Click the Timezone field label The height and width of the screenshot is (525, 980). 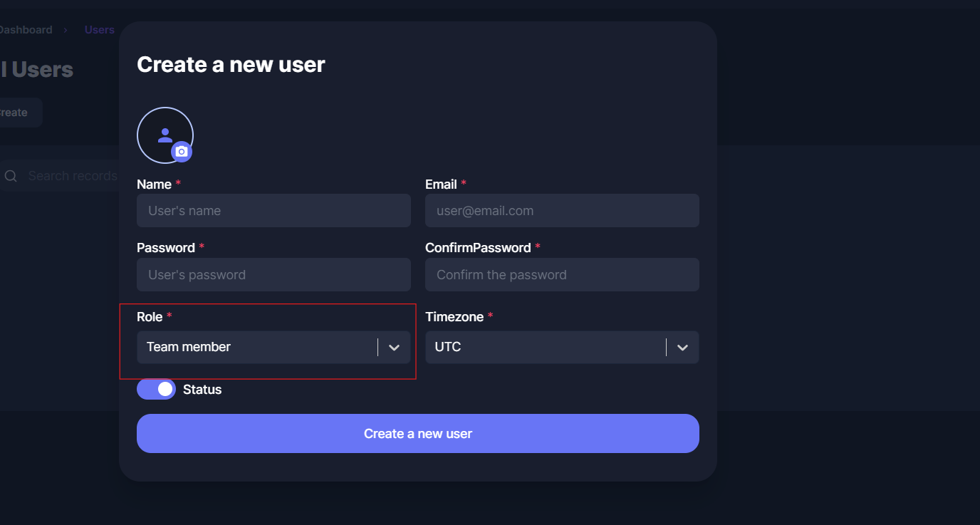pos(454,317)
